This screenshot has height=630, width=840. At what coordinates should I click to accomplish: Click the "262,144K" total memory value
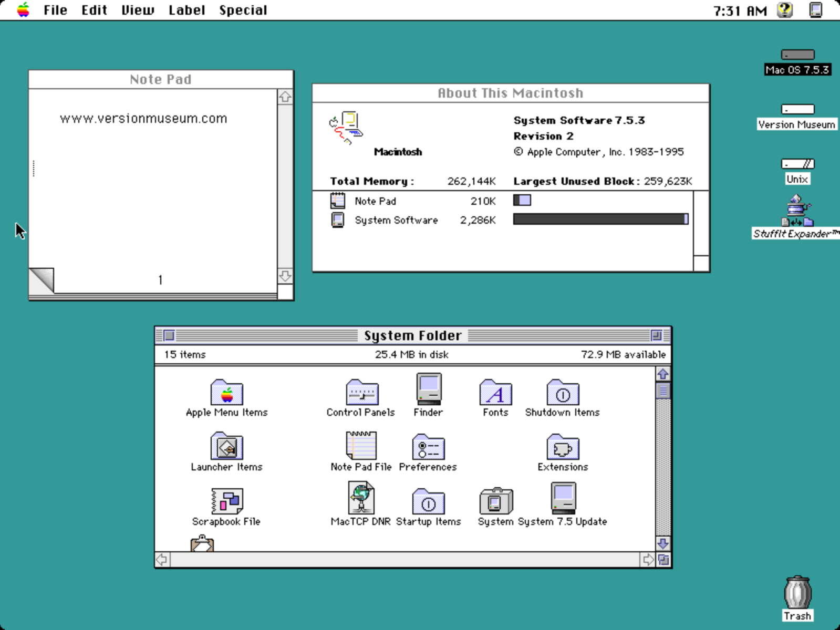point(472,181)
